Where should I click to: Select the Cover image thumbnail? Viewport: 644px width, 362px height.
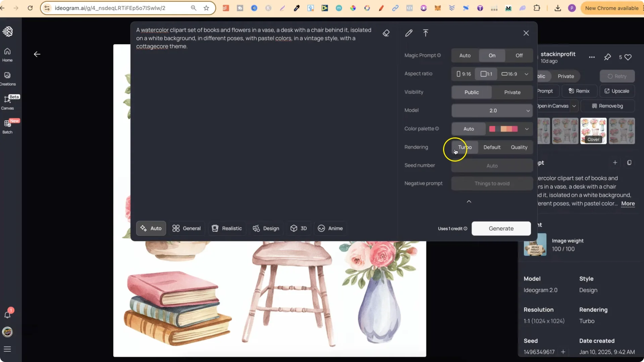(594, 131)
